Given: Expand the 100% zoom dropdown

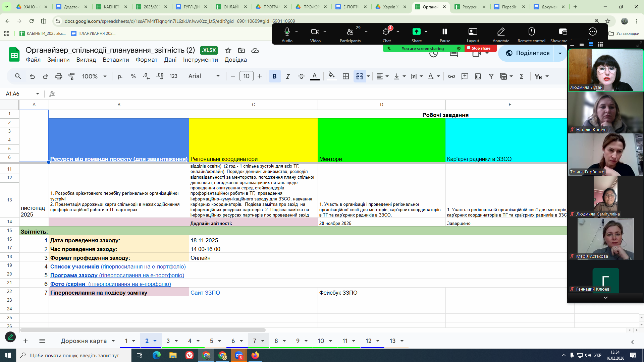Looking at the screenshot, I should click(x=94, y=76).
